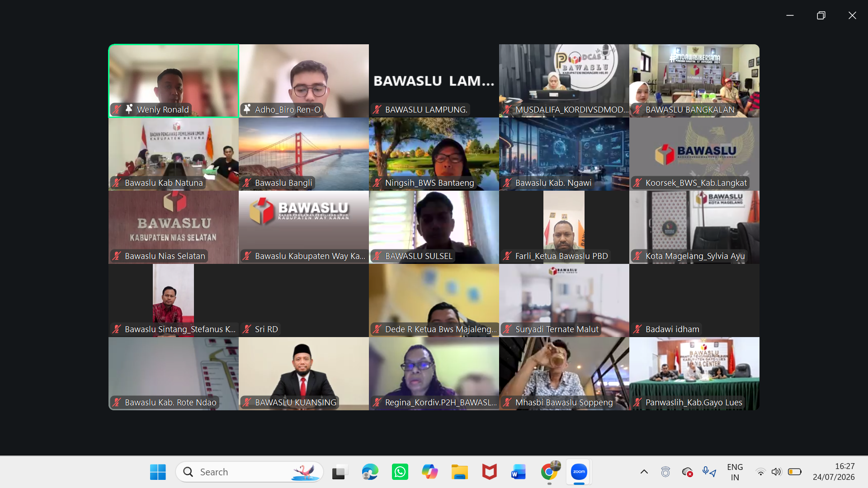Viewport: 868px width, 488px height.
Task: Click muted mic icon on BAWASLU LAMPUNG tile
Action: tap(377, 109)
